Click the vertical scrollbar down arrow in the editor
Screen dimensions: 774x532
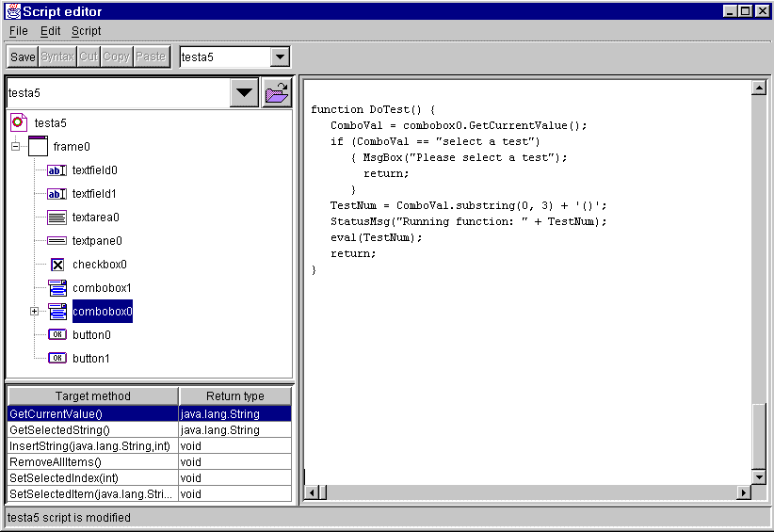[x=759, y=476]
